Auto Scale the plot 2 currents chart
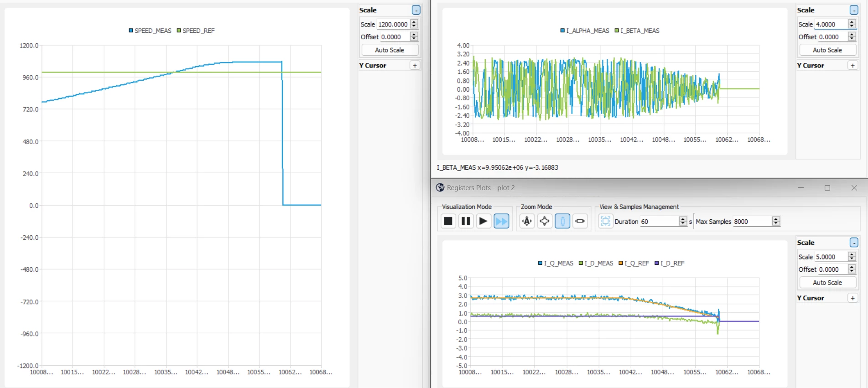Screen dimensions: 868x388 827,283
